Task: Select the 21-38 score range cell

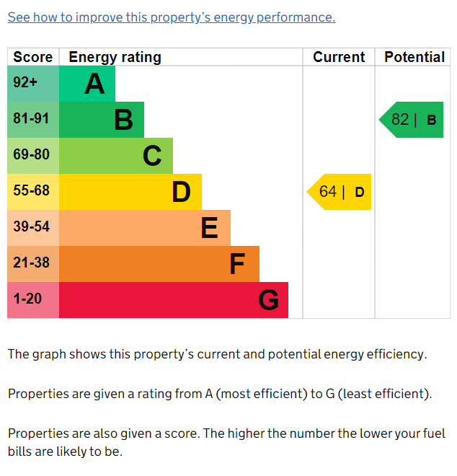Action: coord(33,264)
